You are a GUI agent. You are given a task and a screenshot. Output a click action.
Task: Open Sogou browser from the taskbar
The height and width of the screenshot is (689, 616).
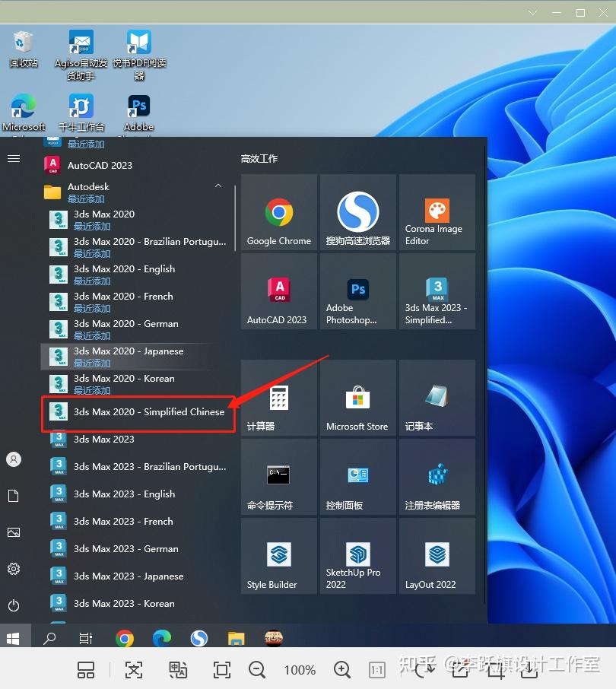click(x=199, y=638)
